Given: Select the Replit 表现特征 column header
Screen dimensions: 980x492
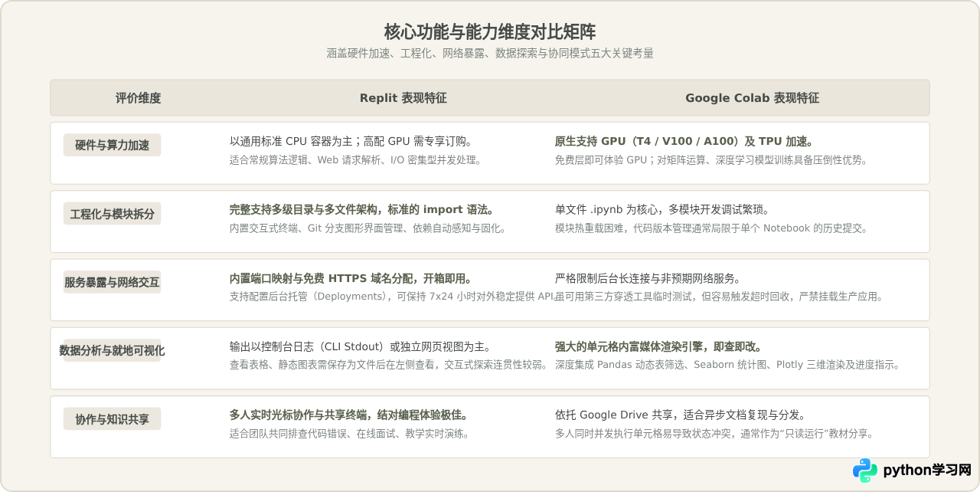Looking at the screenshot, I should (x=403, y=98).
